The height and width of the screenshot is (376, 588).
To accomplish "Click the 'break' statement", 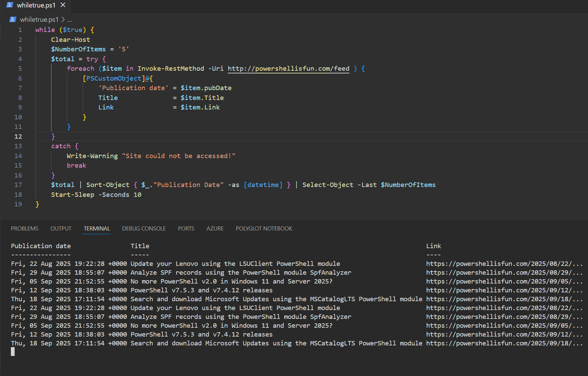I will coord(77,166).
